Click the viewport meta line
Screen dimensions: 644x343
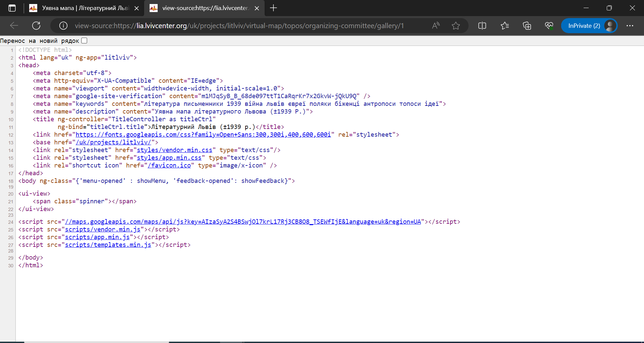tap(158, 88)
